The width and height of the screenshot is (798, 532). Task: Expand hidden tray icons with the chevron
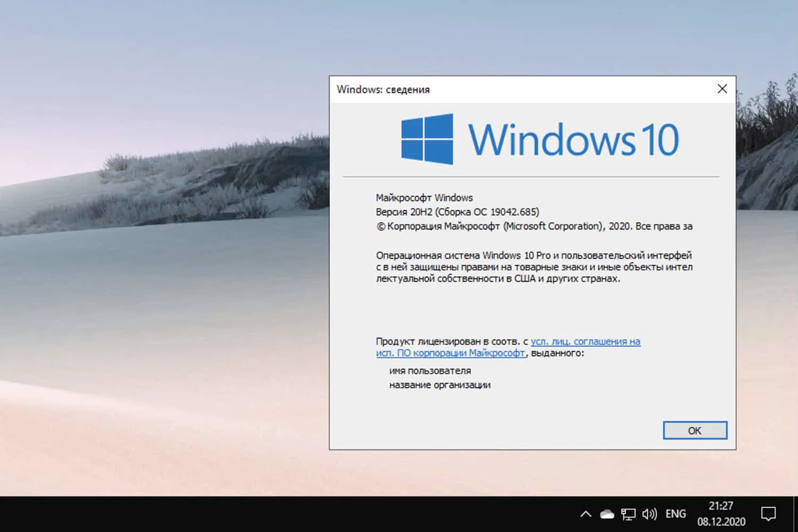pyautogui.click(x=586, y=513)
